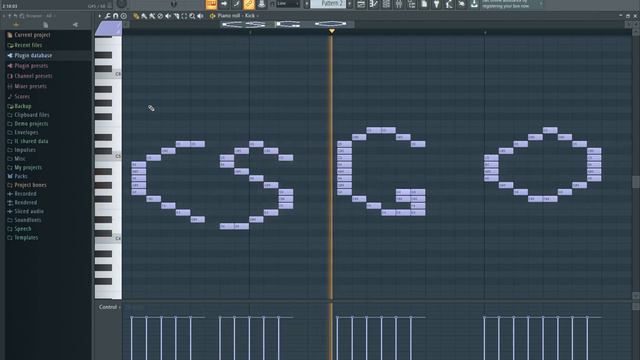The height and width of the screenshot is (360, 640).
Task: Click the Playback speaker tool
Action: [200, 16]
